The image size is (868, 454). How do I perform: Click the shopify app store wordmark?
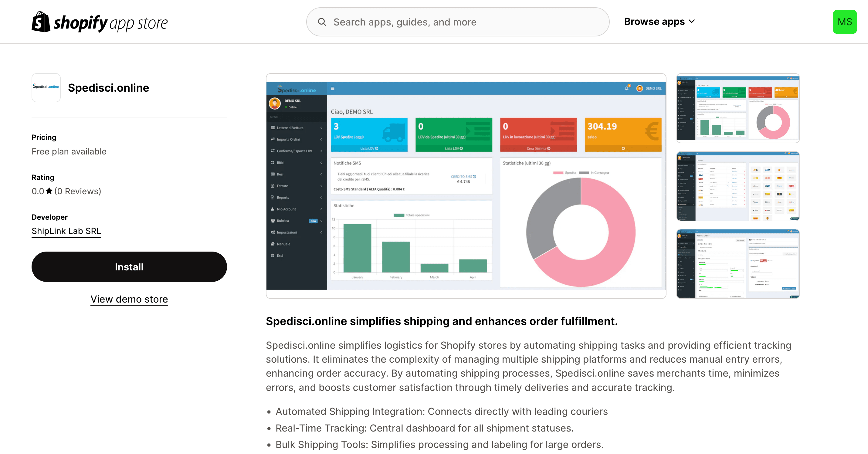[110, 23]
